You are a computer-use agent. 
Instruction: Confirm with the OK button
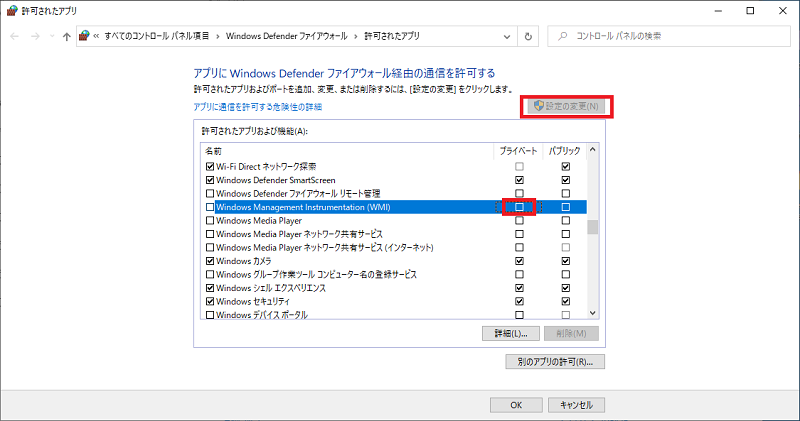[x=516, y=405]
